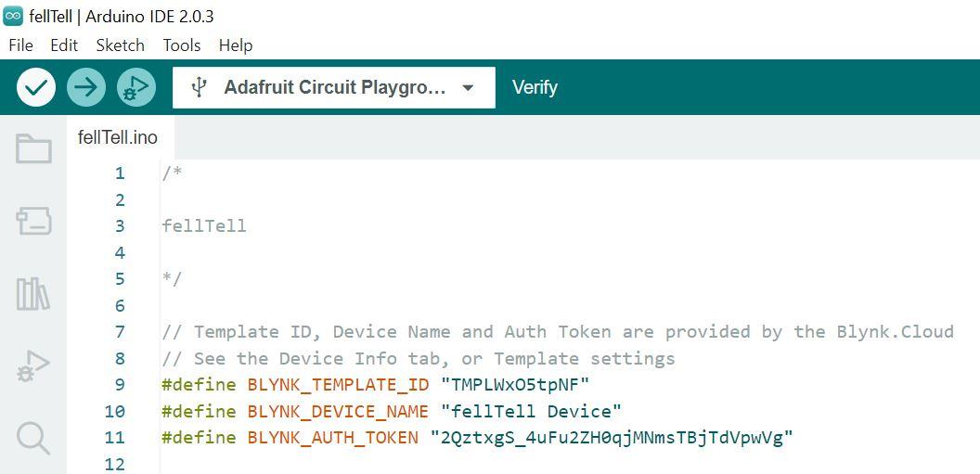The image size is (980, 474).
Task: Open the Sketchbook folder sidebar icon
Action: point(33,148)
